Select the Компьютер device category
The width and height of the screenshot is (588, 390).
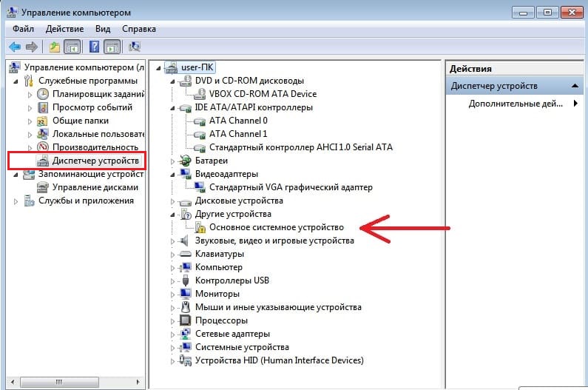point(219,267)
